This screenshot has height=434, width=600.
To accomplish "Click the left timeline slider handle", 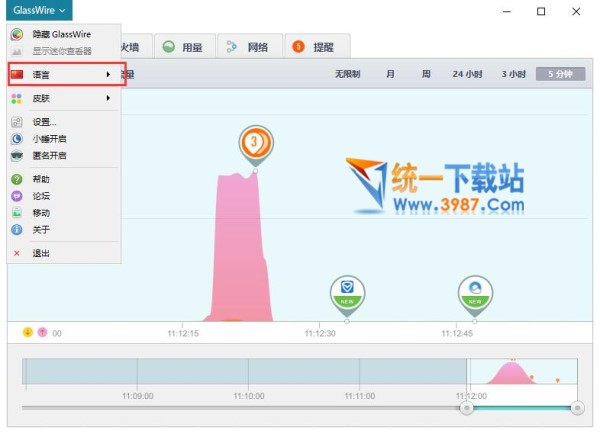I will (x=466, y=408).
